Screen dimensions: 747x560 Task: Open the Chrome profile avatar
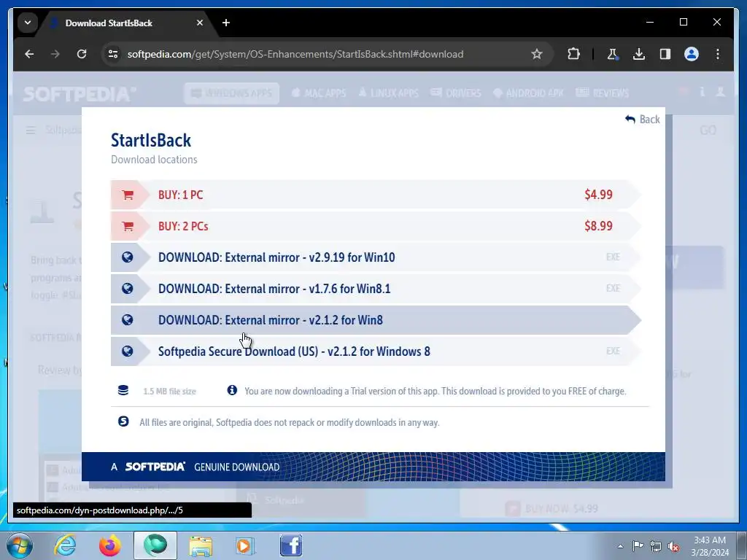point(692,54)
